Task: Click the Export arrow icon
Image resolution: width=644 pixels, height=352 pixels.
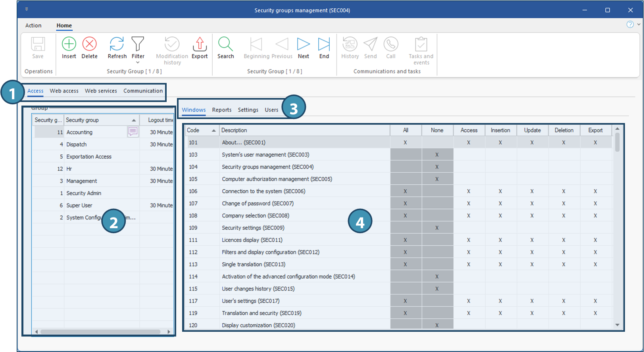Action: [x=200, y=44]
